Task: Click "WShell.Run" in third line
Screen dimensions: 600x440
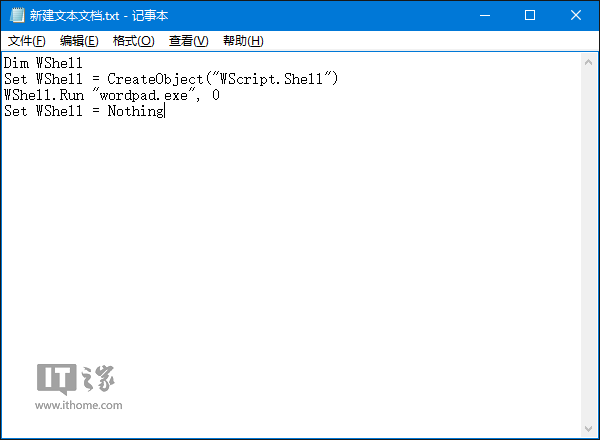Action: coord(44,95)
